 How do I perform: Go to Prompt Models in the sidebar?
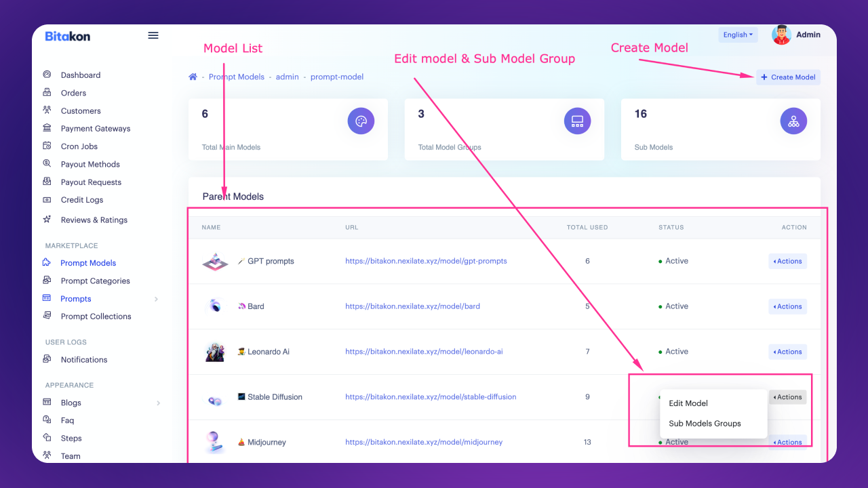(x=88, y=263)
